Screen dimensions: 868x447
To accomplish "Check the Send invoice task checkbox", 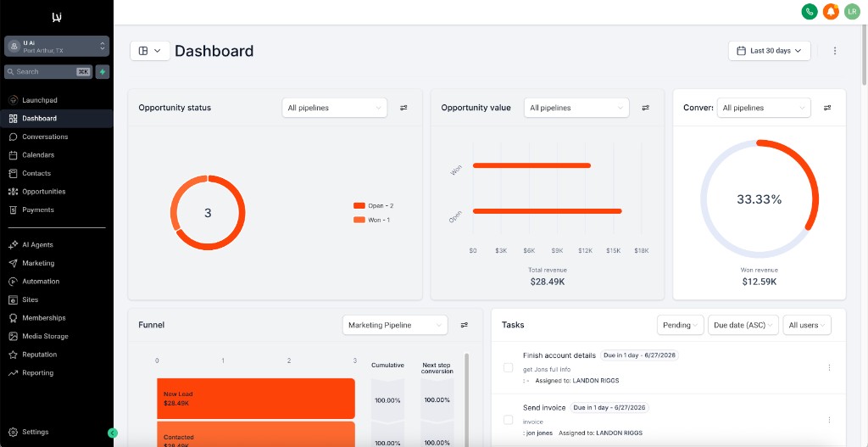I will pos(509,420).
